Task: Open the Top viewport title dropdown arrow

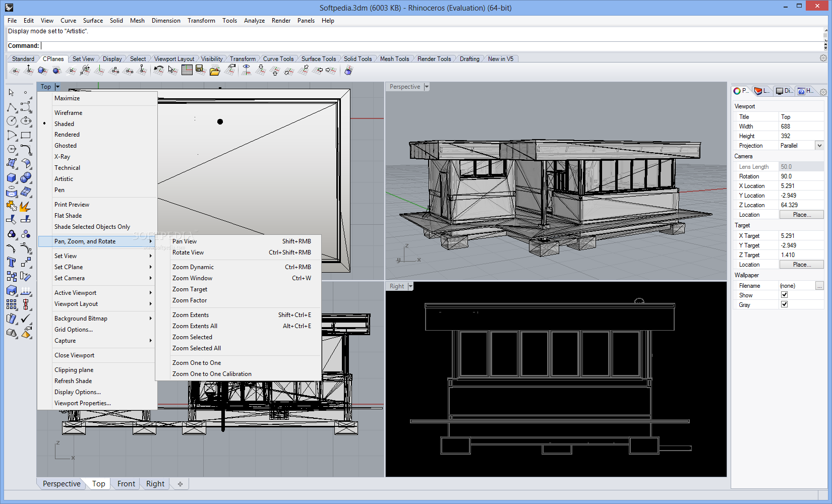Action: coord(57,87)
